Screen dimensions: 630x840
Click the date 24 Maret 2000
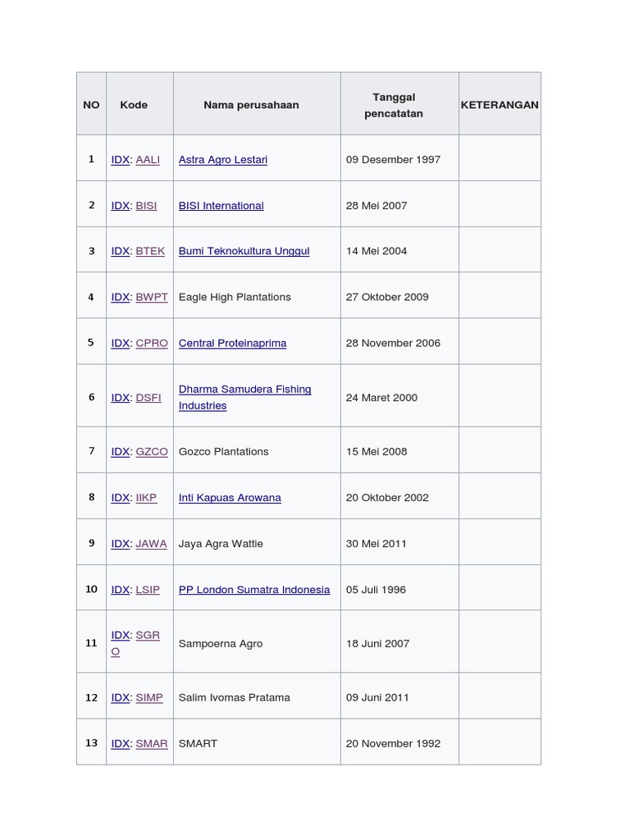381,398
